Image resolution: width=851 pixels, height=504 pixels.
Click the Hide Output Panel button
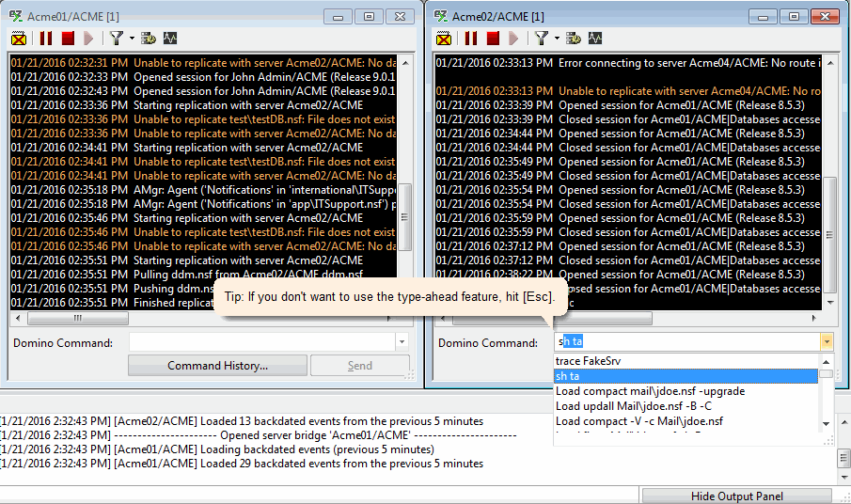point(737,496)
